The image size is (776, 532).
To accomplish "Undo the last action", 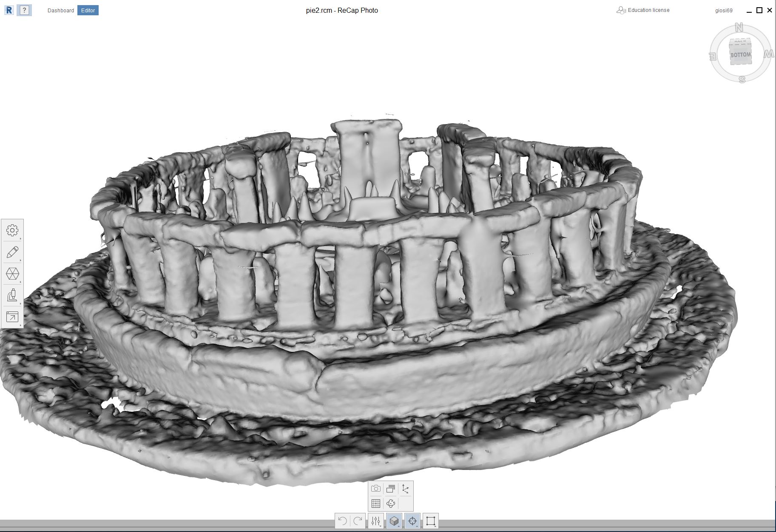I will coord(343,521).
